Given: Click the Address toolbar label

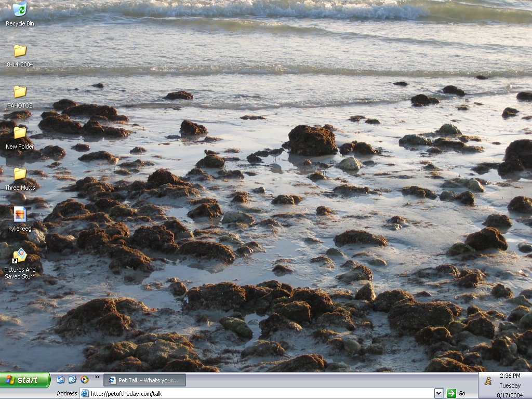Looking at the screenshot, I should (67, 393).
